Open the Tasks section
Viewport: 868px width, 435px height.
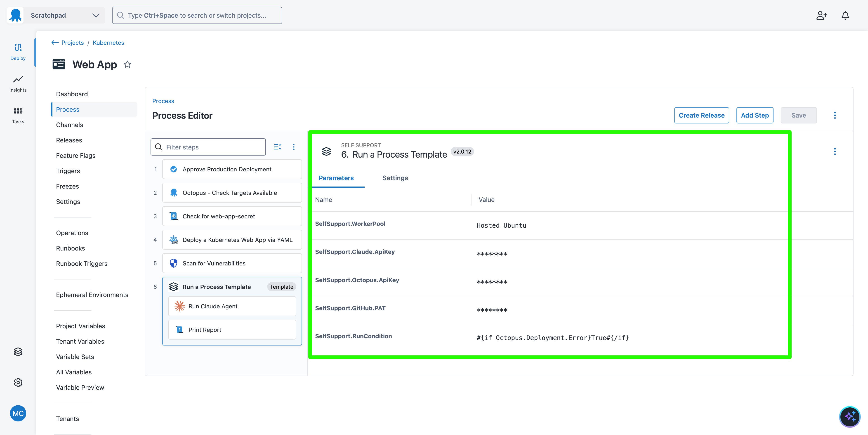[18, 115]
